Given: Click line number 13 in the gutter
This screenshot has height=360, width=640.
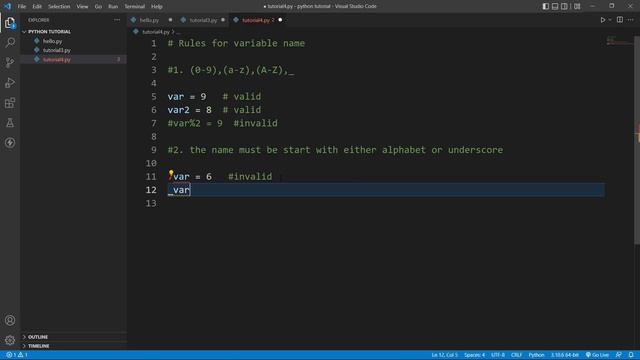Looking at the screenshot, I should pyautogui.click(x=151, y=203).
